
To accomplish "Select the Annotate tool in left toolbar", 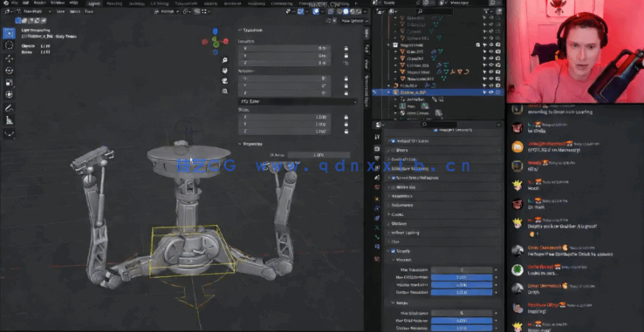I will (x=9, y=108).
